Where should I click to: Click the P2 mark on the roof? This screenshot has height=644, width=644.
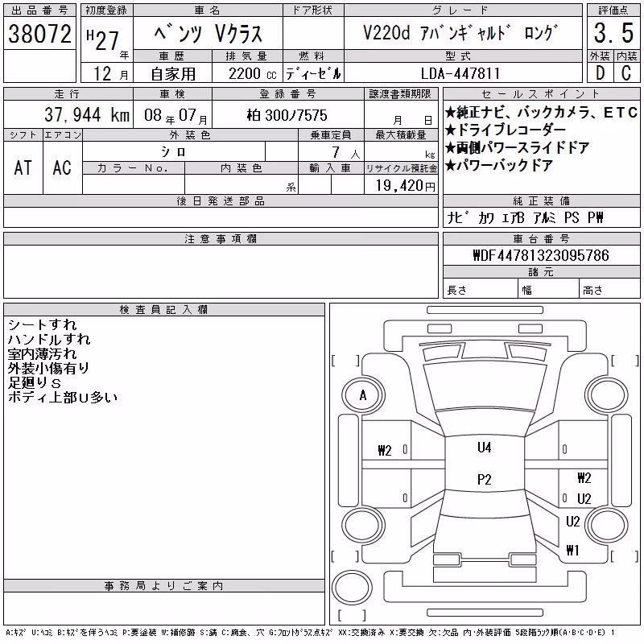(x=485, y=479)
